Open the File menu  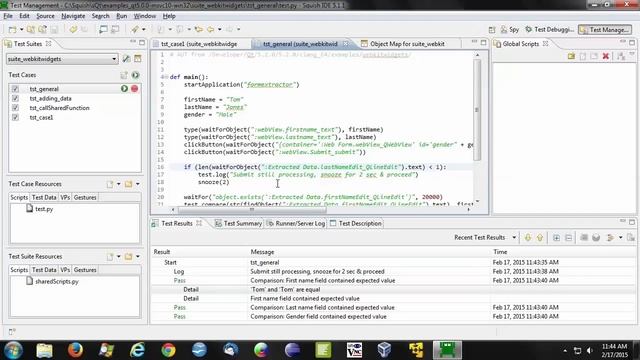(x=8, y=16)
